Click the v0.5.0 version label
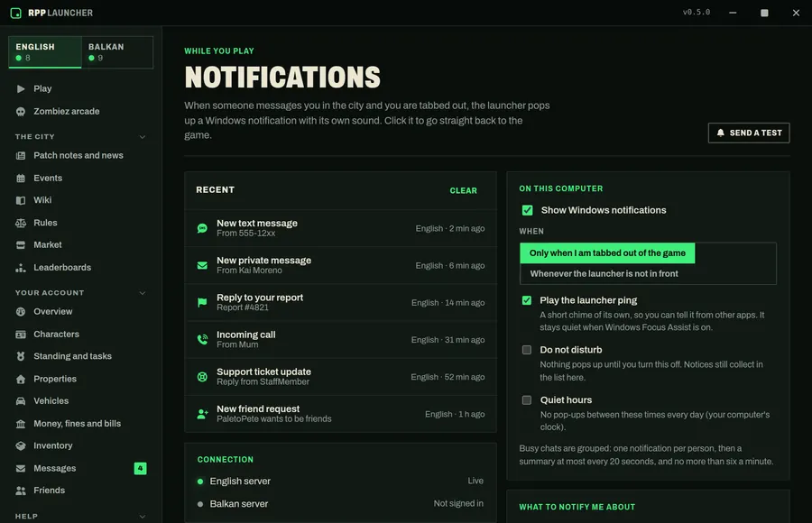The width and height of the screenshot is (812, 523). [x=696, y=13]
